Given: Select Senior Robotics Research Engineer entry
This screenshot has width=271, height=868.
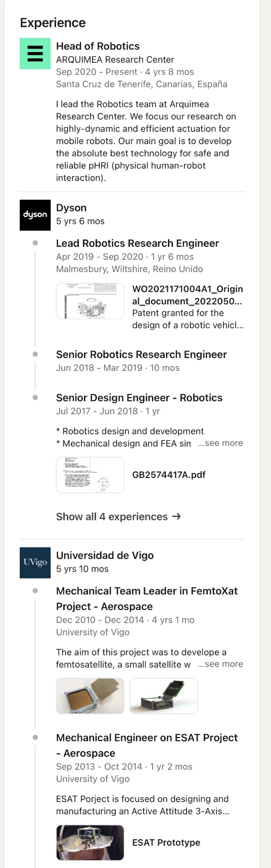Looking at the screenshot, I should tap(142, 355).
